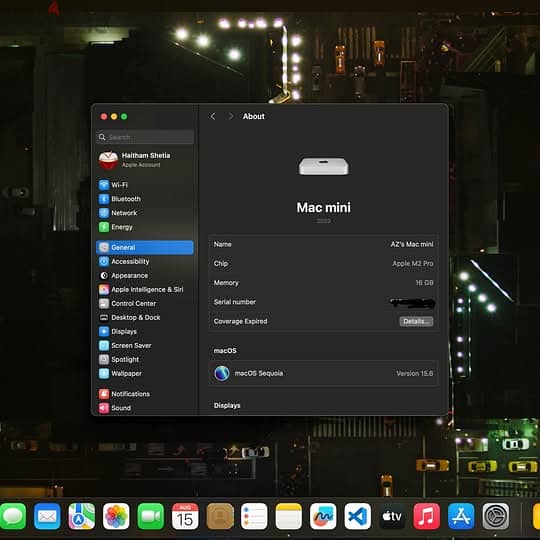Open FaceTime from the Dock
The width and height of the screenshot is (540, 540).
point(150,516)
